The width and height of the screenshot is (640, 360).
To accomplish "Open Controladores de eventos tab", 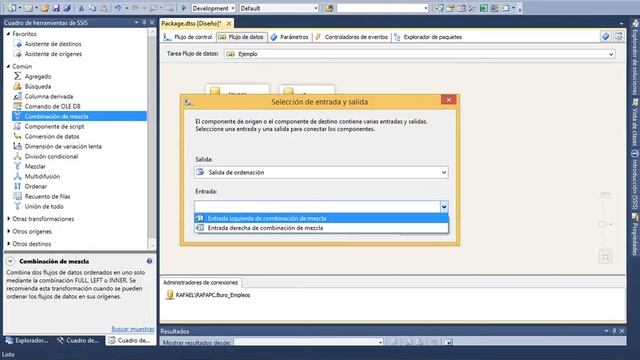I will [352, 37].
